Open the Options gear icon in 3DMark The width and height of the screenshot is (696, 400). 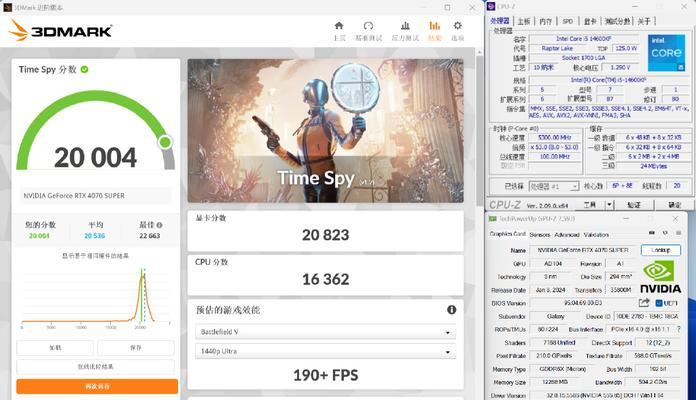coord(458,26)
